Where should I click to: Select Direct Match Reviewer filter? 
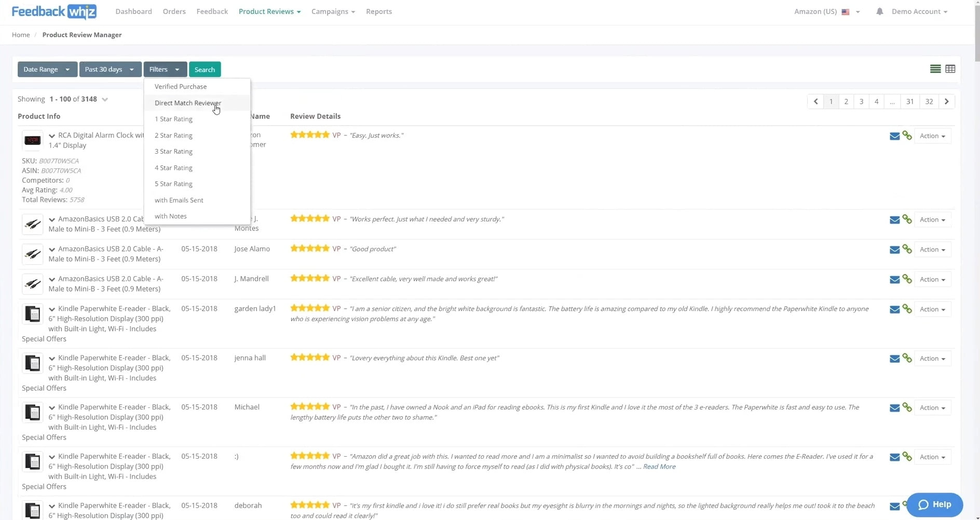tap(197, 103)
